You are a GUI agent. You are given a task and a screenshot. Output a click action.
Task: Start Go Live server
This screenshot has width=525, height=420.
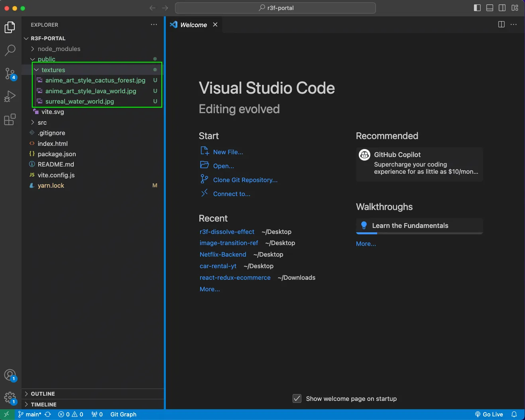(489, 414)
